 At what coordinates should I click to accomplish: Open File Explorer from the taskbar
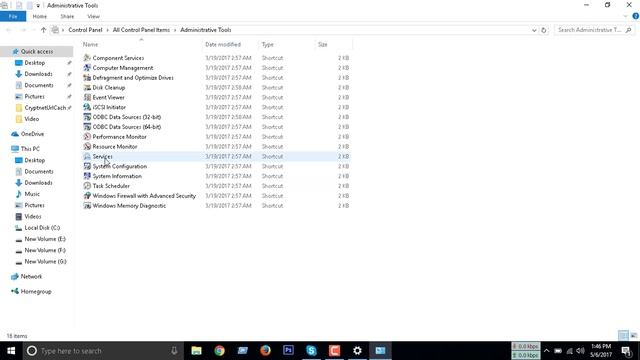tap(196, 351)
